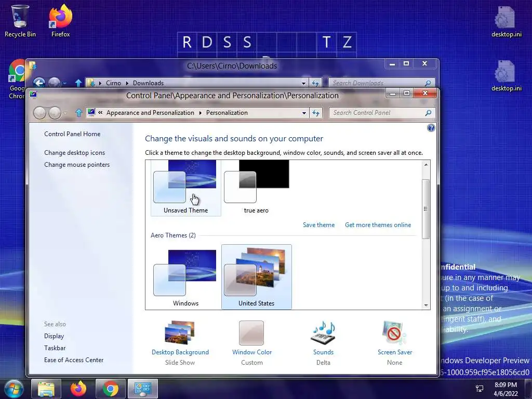
Task: Open the Display link
Action: coord(54,336)
